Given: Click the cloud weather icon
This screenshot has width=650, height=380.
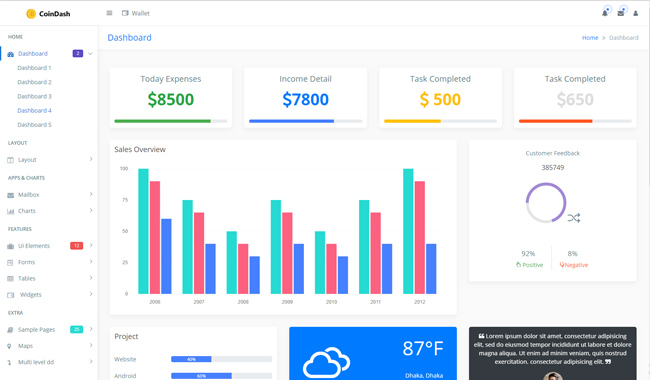Looking at the screenshot, I should pos(326,363).
